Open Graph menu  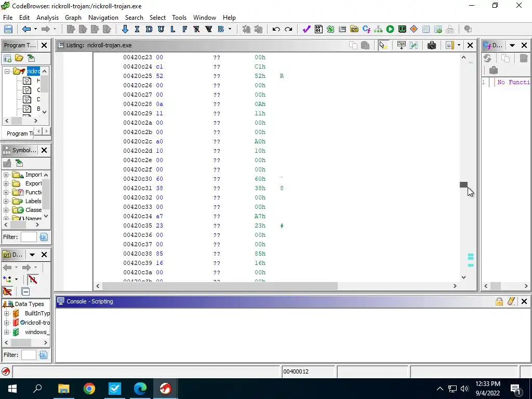(73, 17)
